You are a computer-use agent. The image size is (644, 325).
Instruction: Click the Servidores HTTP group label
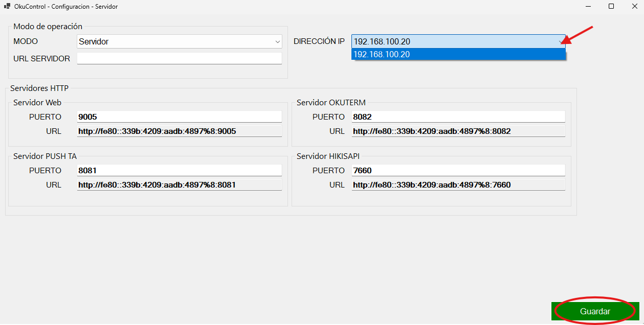tap(39, 88)
